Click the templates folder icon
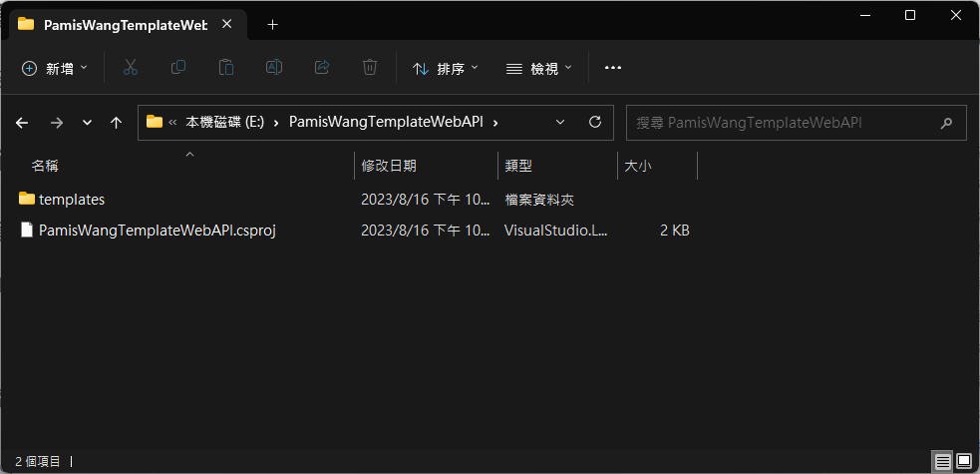Viewport: 980px width, 474px height. (26, 199)
